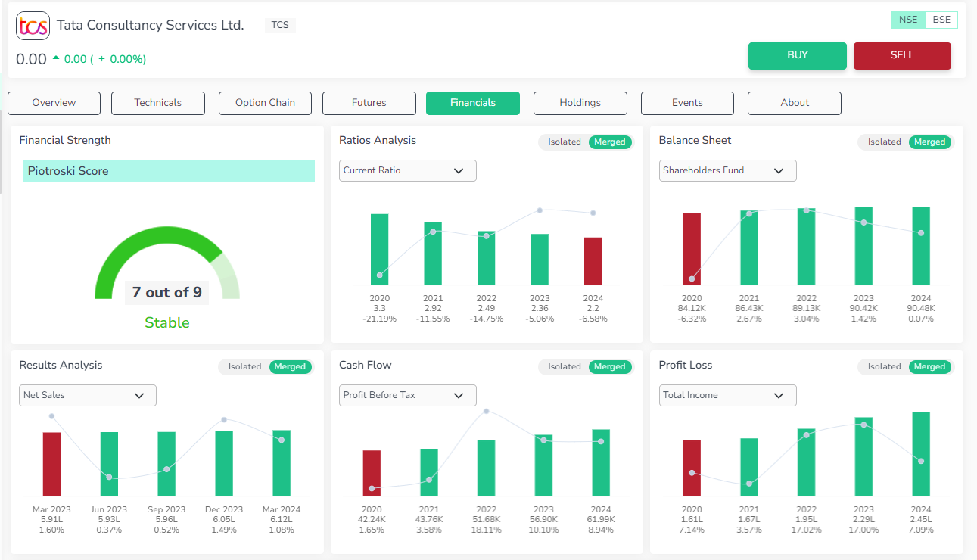The height and width of the screenshot is (560, 977).
Task: Click the 'Stable' rating text
Action: click(167, 323)
